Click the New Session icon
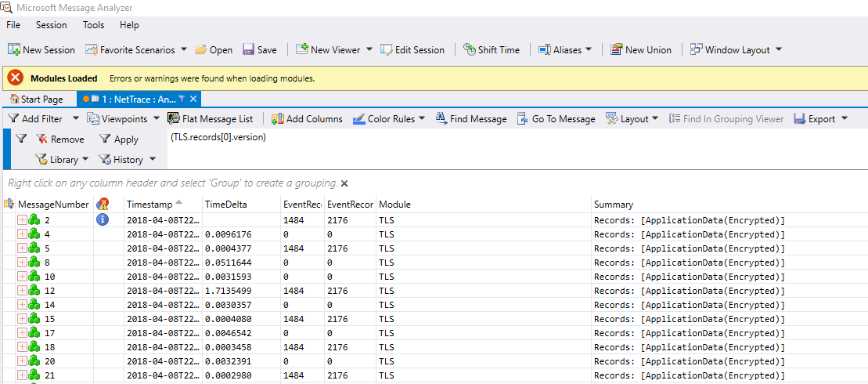The image size is (868, 384). (x=14, y=50)
